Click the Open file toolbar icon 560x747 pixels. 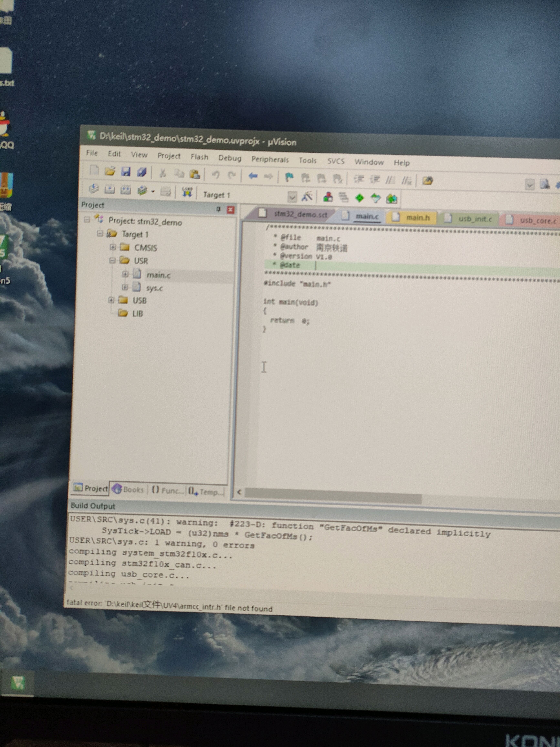[110, 171]
